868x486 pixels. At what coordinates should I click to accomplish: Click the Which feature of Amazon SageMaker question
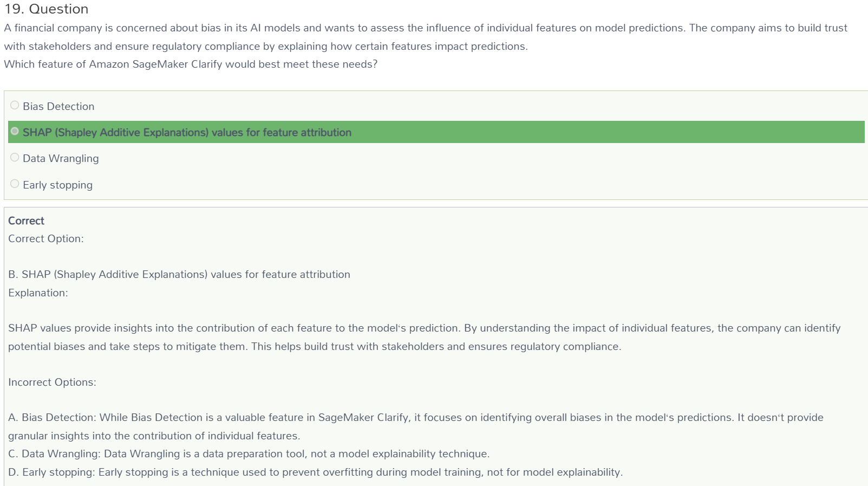[191, 64]
